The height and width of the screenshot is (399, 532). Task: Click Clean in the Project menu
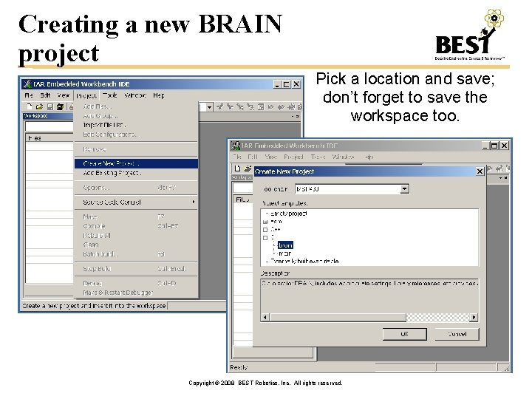pyautogui.click(x=136, y=245)
